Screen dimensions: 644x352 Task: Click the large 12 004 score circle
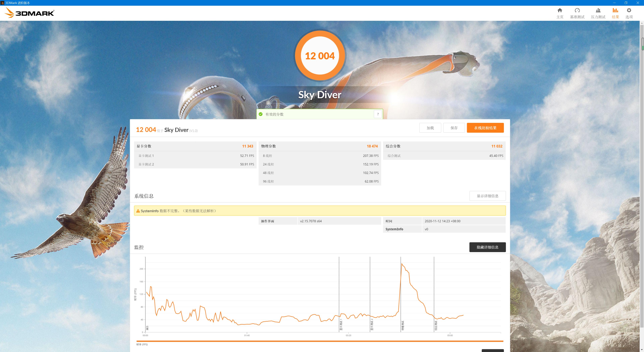[320, 56]
